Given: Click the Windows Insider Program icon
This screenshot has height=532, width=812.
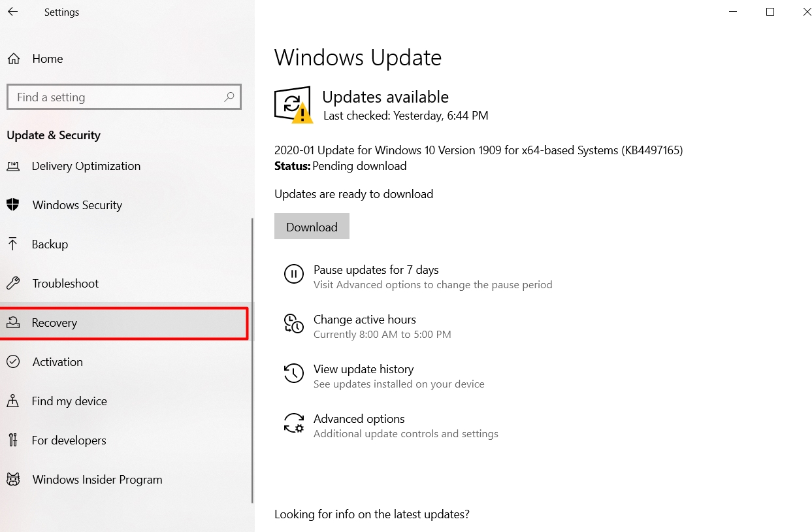Looking at the screenshot, I should click(x=12, y=479).
